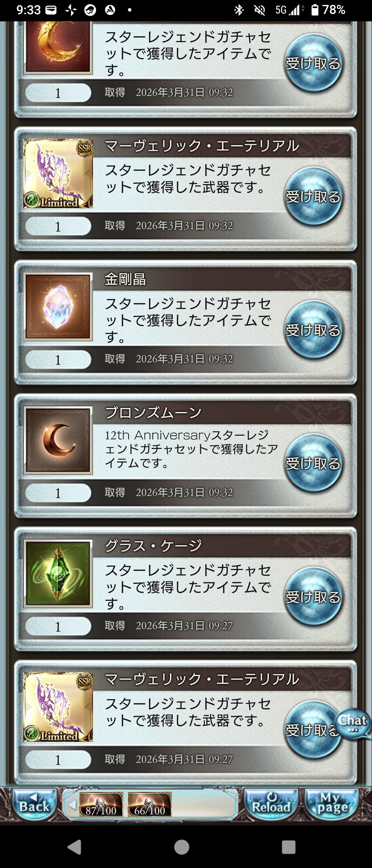Tap the 66/100 gauge icon
The image size is (372, 868).
coord(150,804)
